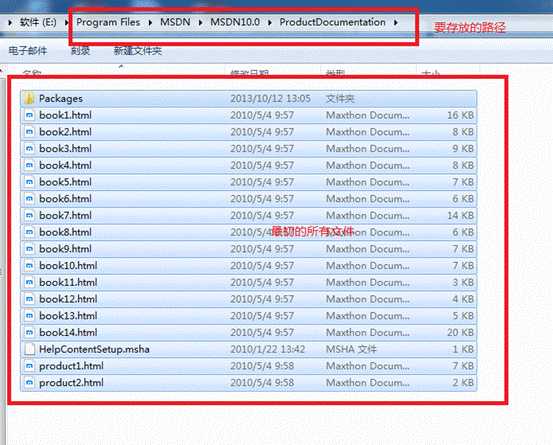Select file name book8.html
This screenshot has width=553, height=445.
point(65,232)
